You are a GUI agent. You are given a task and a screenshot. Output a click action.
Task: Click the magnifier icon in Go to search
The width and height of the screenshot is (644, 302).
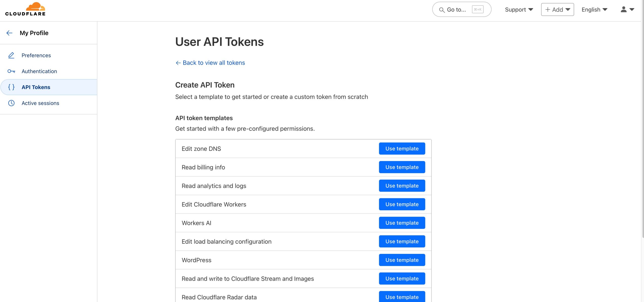pyautogui.click(x=442, y=10)
